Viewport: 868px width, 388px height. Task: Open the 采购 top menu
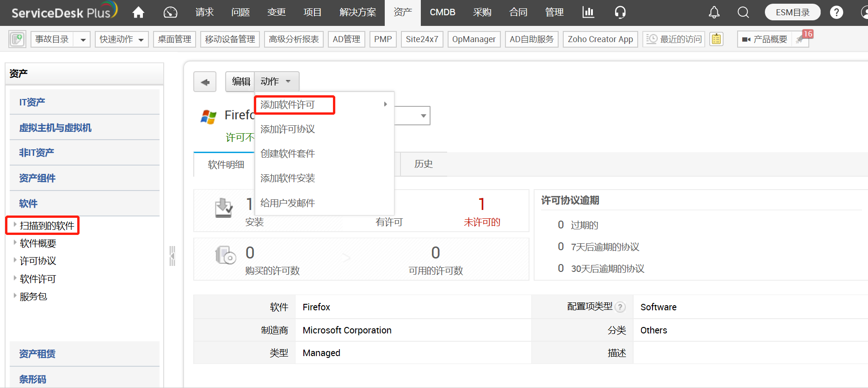(x=482, y=12)
